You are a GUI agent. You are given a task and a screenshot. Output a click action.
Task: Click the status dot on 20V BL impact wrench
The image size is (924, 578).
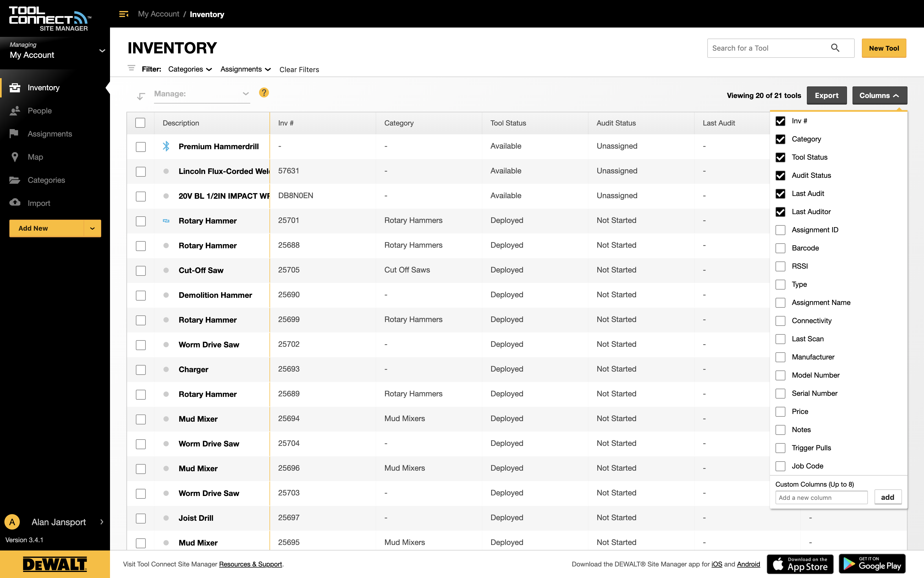point(166,196)
